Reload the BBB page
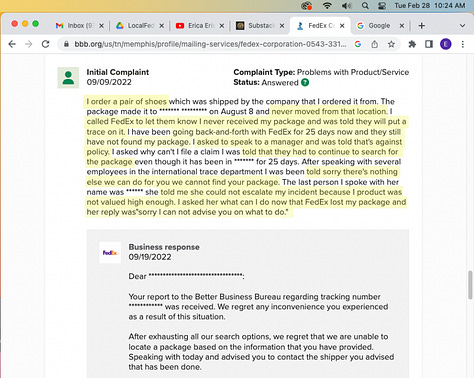The image size is (474, 378). click(x=46, y=44)
